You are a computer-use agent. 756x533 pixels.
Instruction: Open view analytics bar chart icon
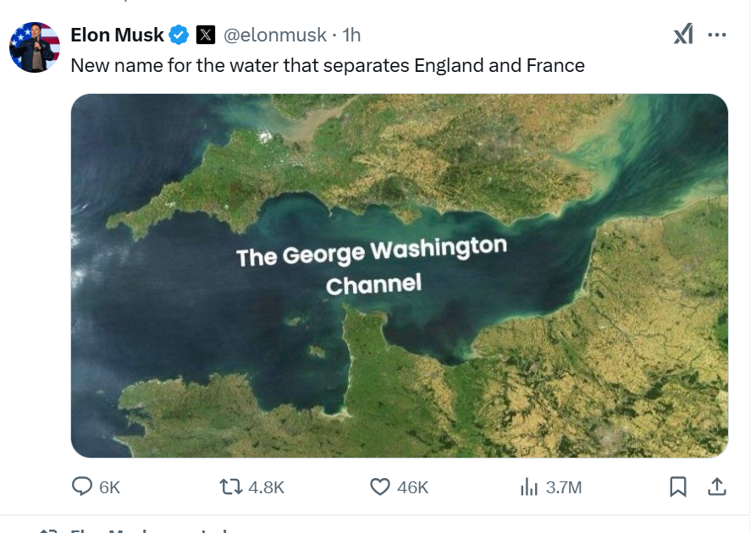coord(529,486)
